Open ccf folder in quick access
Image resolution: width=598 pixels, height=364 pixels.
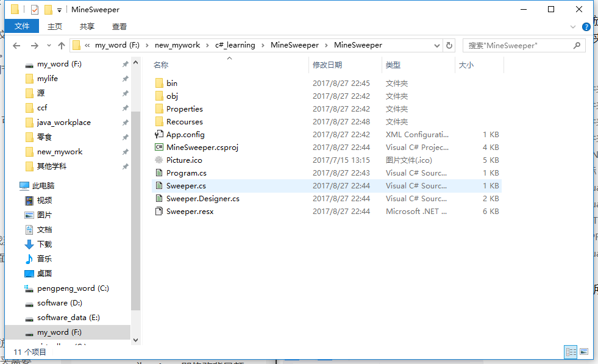(x=42, y=108)
